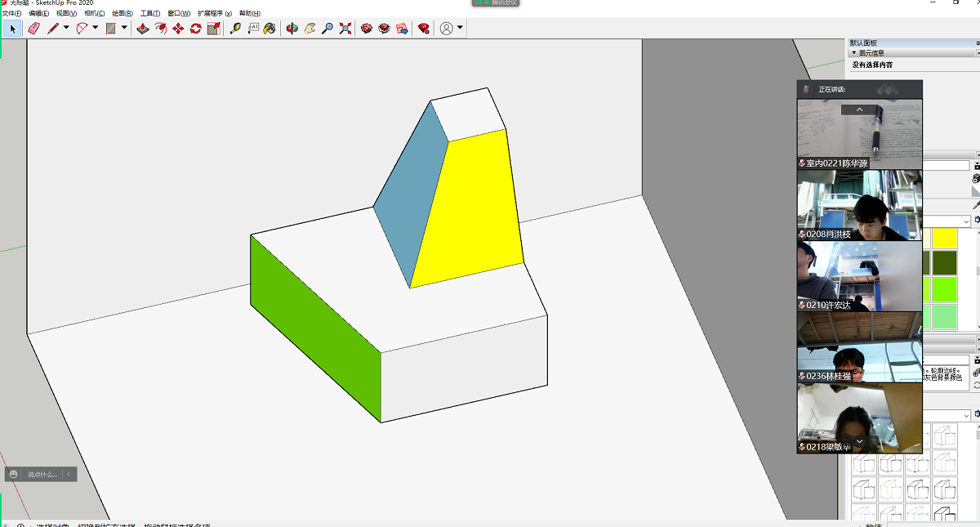
Task: Select the Move tool
Action: point(178,29)
